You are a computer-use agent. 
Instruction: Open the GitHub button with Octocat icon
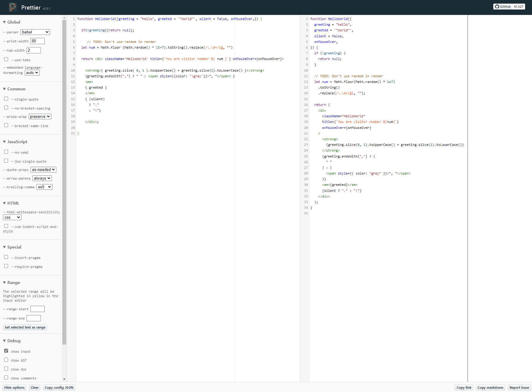[503, 7]
